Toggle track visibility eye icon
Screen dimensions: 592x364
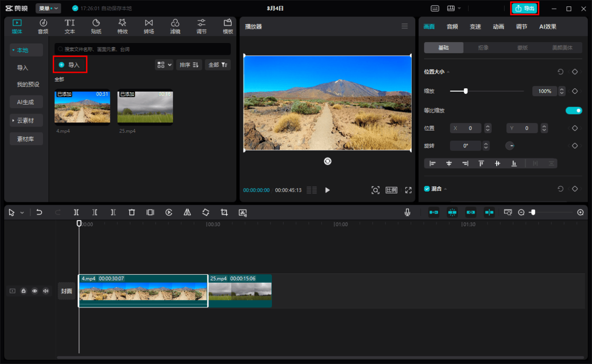35,291
